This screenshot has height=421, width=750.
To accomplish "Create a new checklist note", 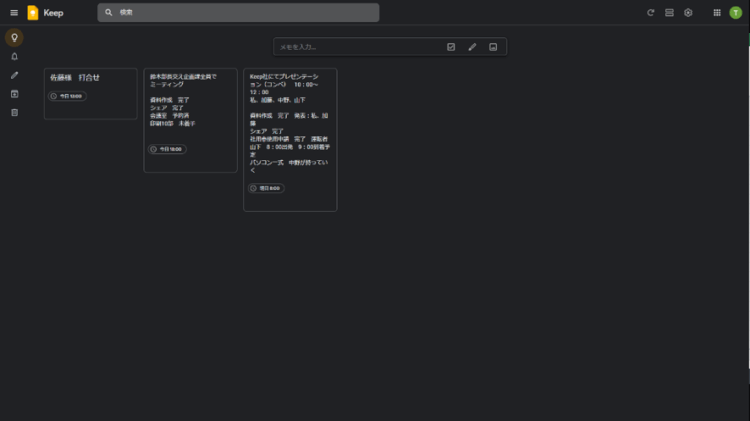I will click(451, 47).
